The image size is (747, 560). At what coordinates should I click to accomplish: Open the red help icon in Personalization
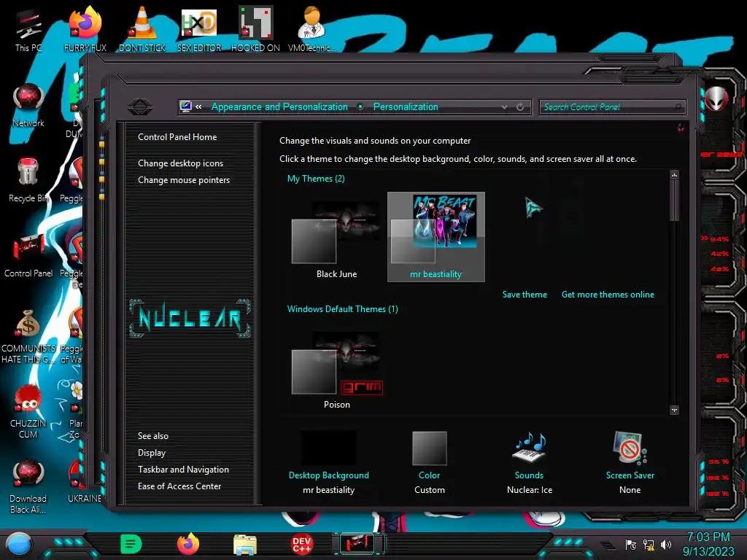681,128
